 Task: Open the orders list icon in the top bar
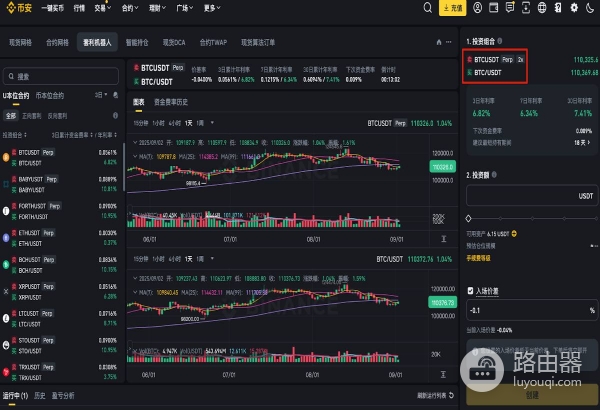pos(510,8)
